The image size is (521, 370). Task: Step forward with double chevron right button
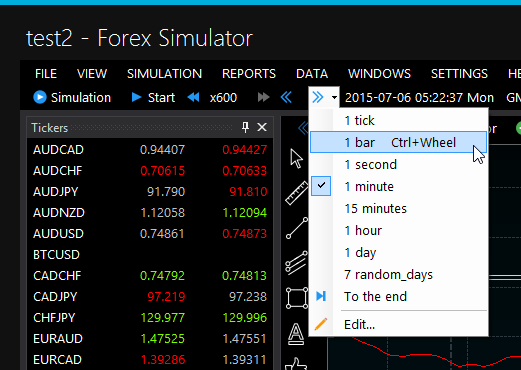click(318, 98)
